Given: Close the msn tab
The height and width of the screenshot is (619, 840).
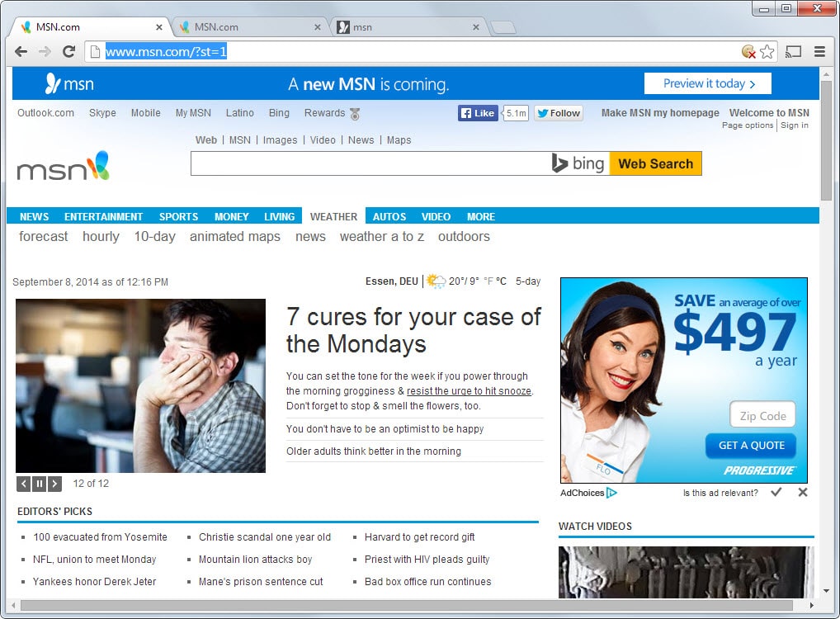Looking at the screenshot, I should coord(476,26).
